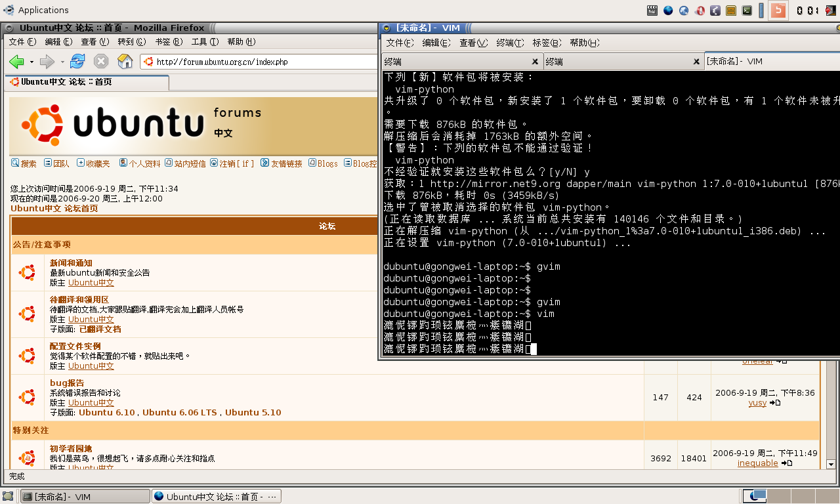Viewport: 840px width, 504px height.
Task: Click the 搜索 search icon in forum navigation
Action: (15, 163)
